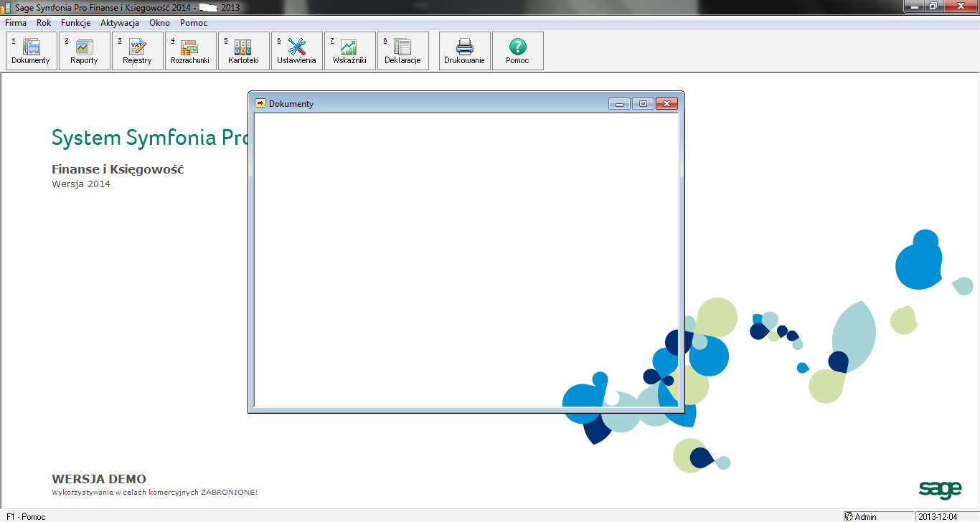The height and width of the screenshot is (522, 980).
Task: Restore down the main Sage Symfonia window
Action: 933,6
